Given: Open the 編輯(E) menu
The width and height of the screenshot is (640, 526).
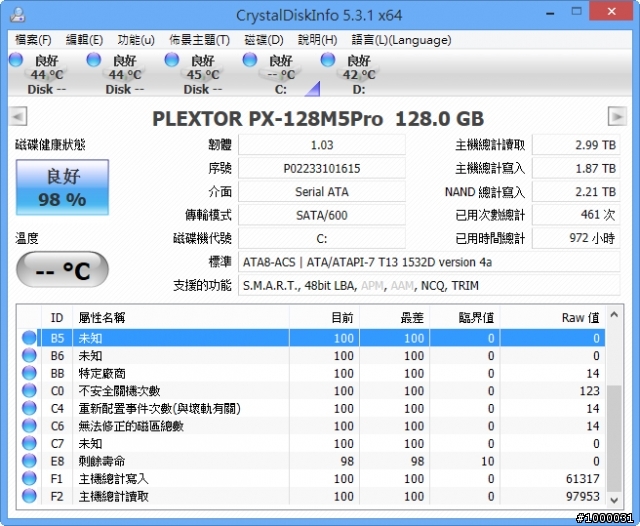Looking at the screenshot, I should point(84,40).
